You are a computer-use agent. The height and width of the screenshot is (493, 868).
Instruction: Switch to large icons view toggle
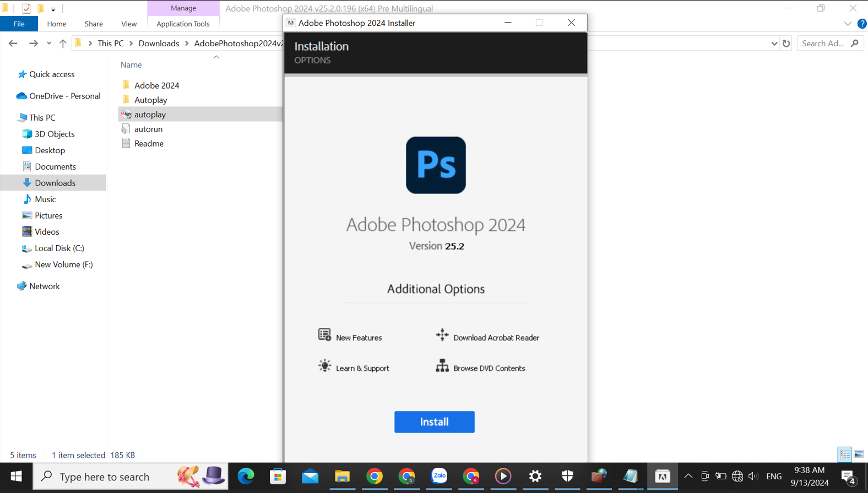(x=859, y=454)
